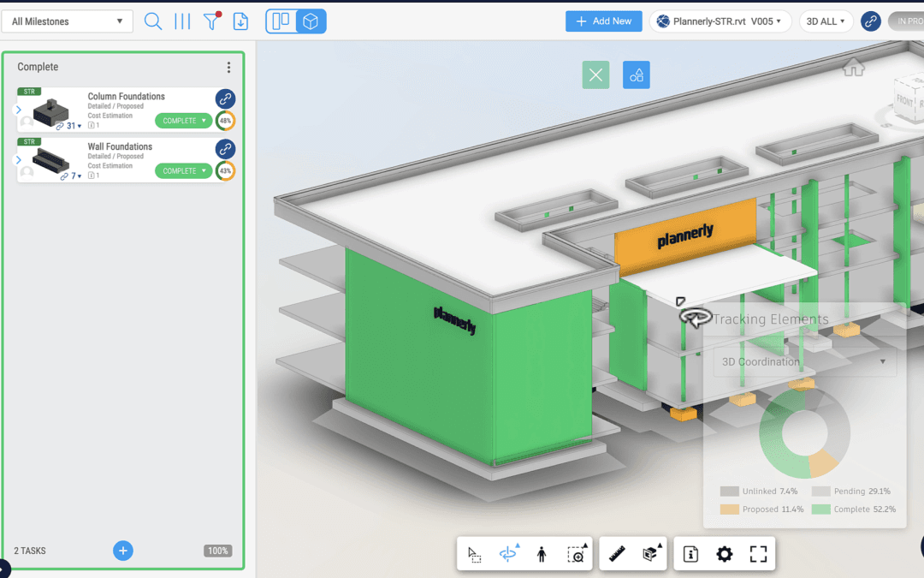The image size is (924, 578).
Task: Click the Wall Foundations assignee avatar
Action: [x=27, y=172]
